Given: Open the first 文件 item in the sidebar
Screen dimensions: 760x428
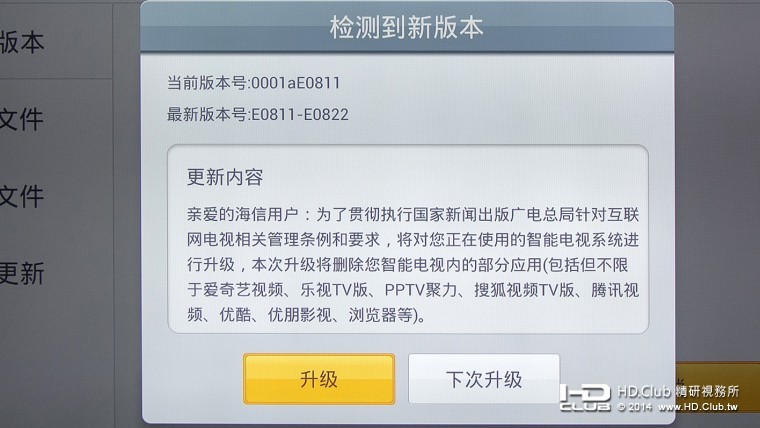Looking at the screenshot, I should pos(22,119).
